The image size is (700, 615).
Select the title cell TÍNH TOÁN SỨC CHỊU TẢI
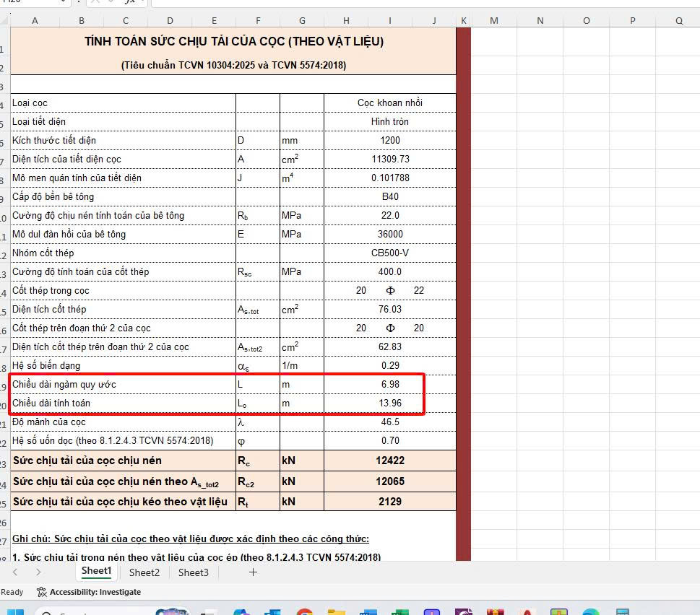(233, 42)
